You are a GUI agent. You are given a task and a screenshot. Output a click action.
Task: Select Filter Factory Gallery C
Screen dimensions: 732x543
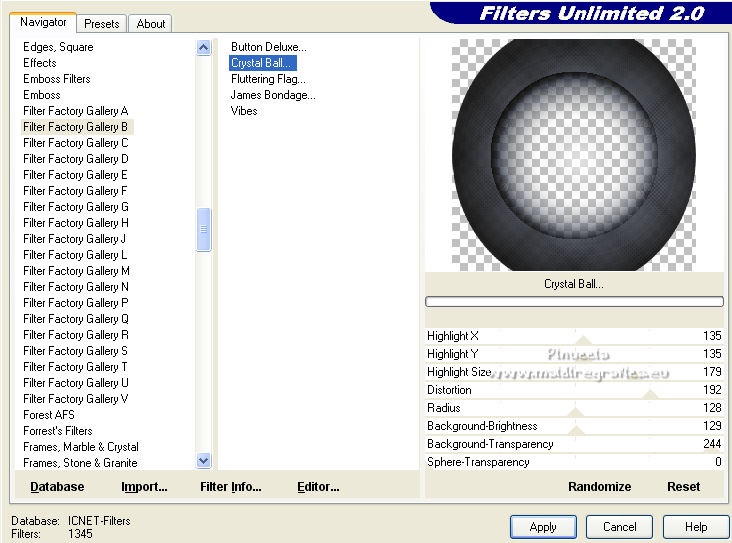[76, 143]
